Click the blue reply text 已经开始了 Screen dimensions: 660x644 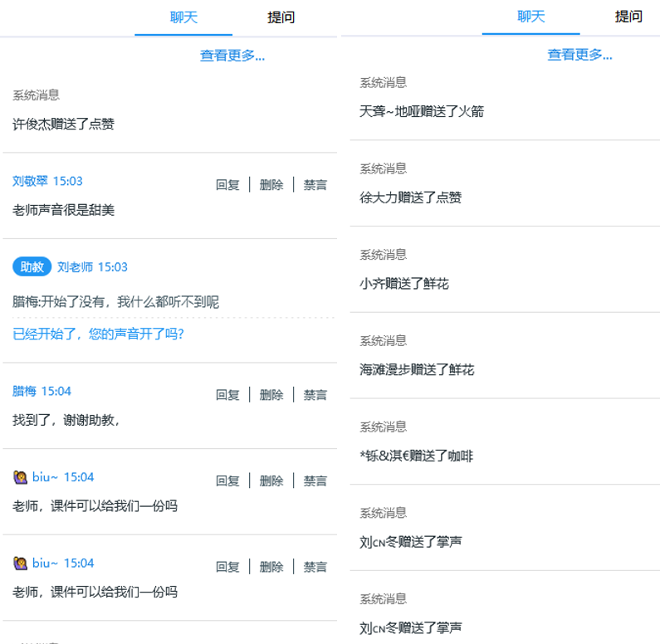click(x=98, y=334)
